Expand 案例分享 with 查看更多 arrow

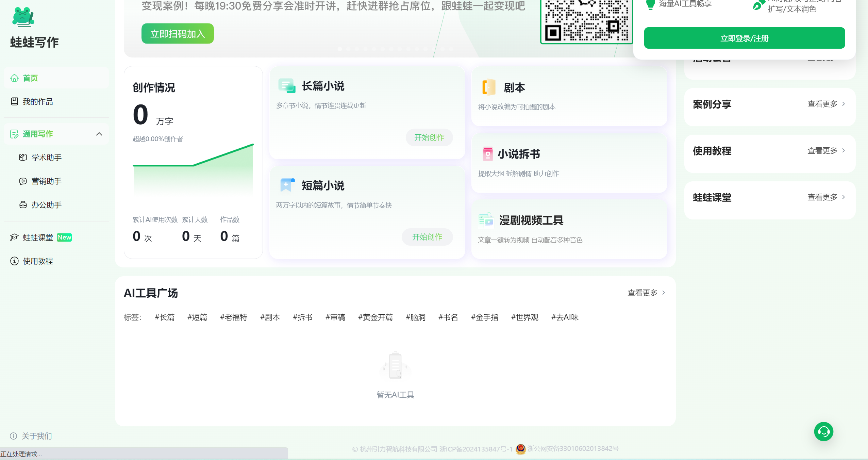click(843, 104)
